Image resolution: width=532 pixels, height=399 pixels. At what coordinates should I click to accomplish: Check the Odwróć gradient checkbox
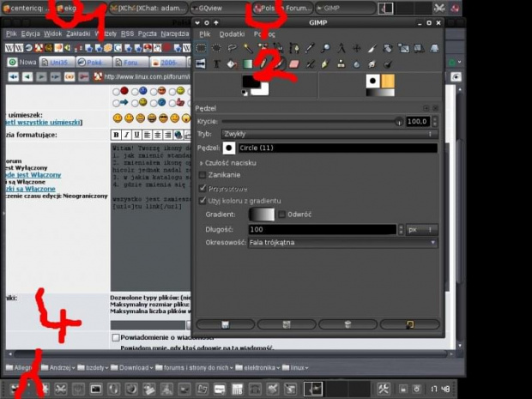[x=281, y=215]
